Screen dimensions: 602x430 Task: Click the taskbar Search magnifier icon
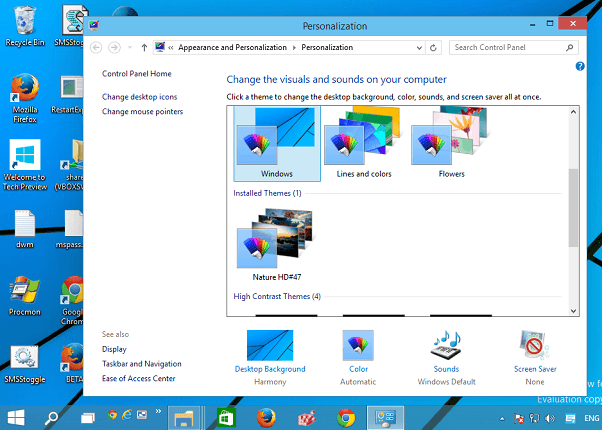coord(51,418)
